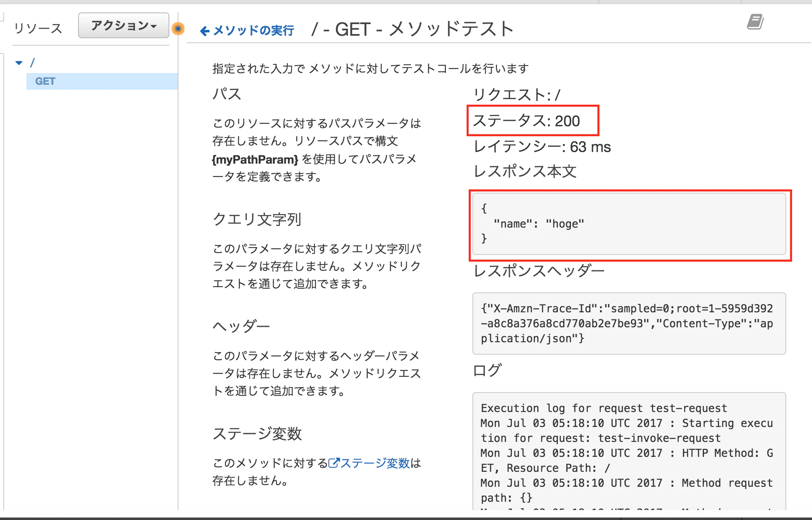Click the orange circle indicator beside アクション
The width and height of the screenshot is (812, 520).
178,29
